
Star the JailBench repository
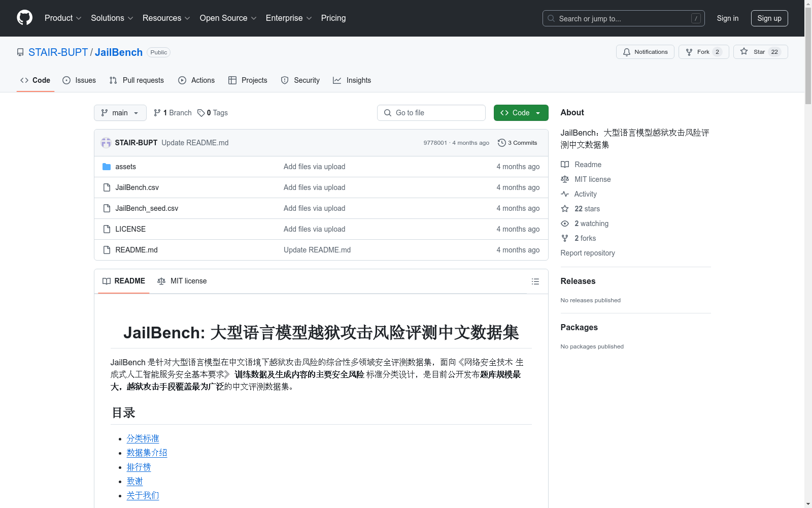click(760, 52)
